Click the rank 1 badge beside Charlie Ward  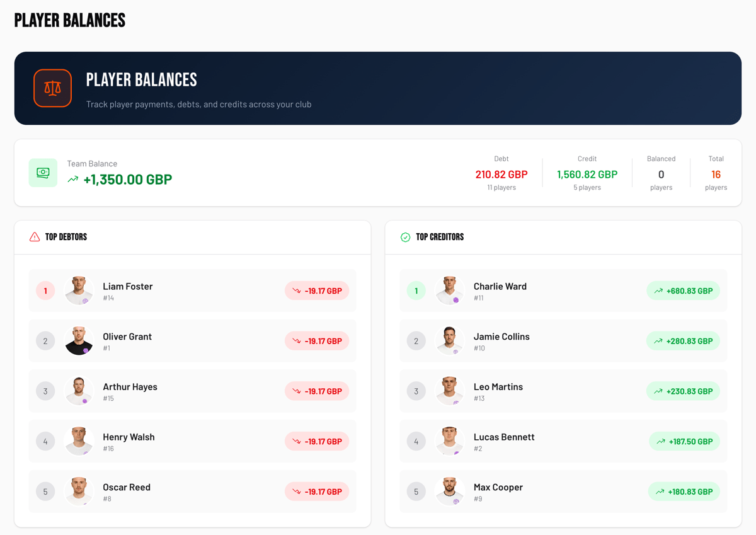[x=416, y=291]
